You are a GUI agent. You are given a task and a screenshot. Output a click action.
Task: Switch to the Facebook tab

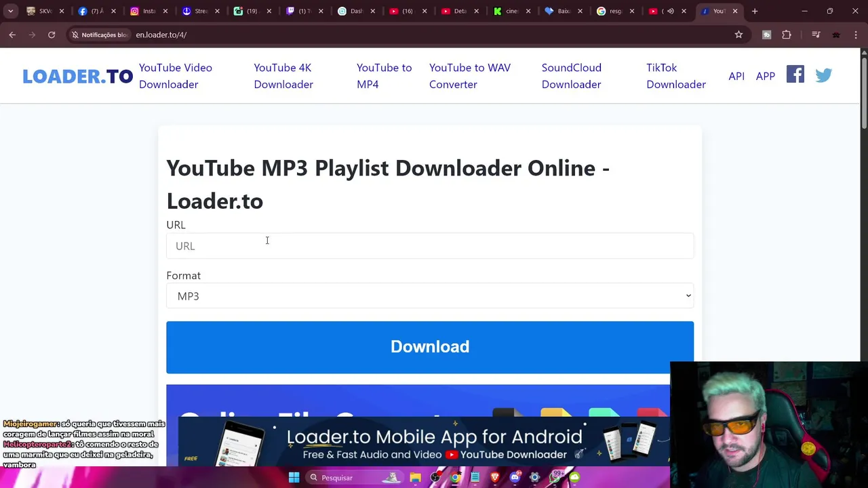pos(97,11)
